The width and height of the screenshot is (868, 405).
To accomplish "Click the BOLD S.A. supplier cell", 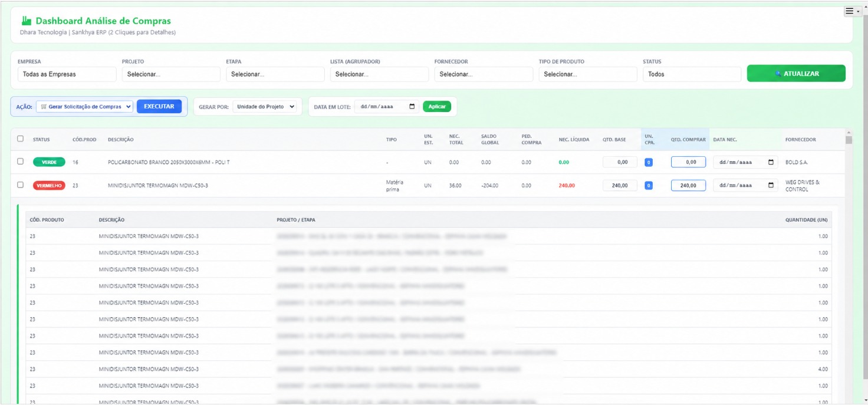I will tap(797, 162).
